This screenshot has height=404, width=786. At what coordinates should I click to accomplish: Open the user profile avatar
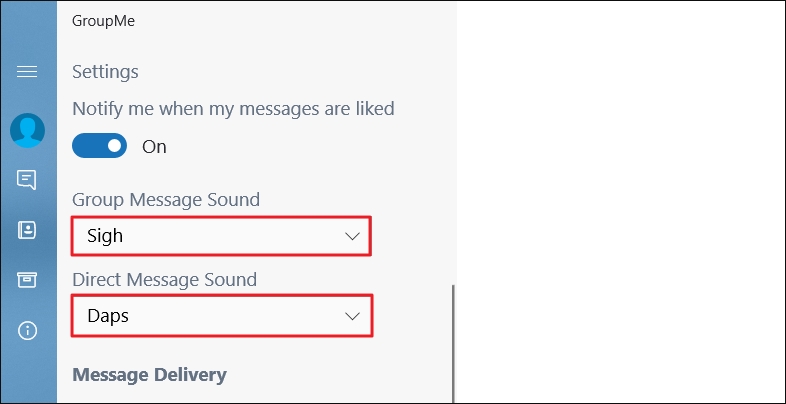27,130
